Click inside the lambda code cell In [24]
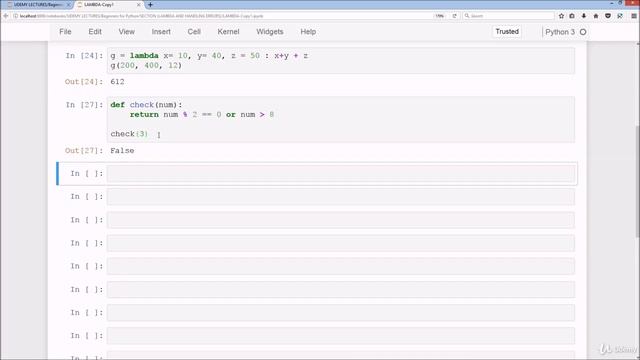 click(341, 60)
